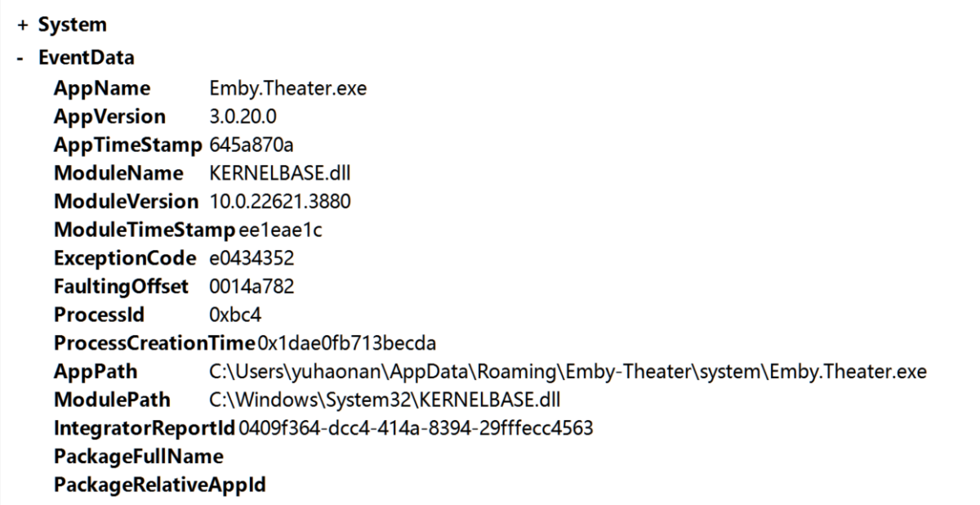Select the AppPath label
The image size is (980, 505).
click(x=95, y=373)
